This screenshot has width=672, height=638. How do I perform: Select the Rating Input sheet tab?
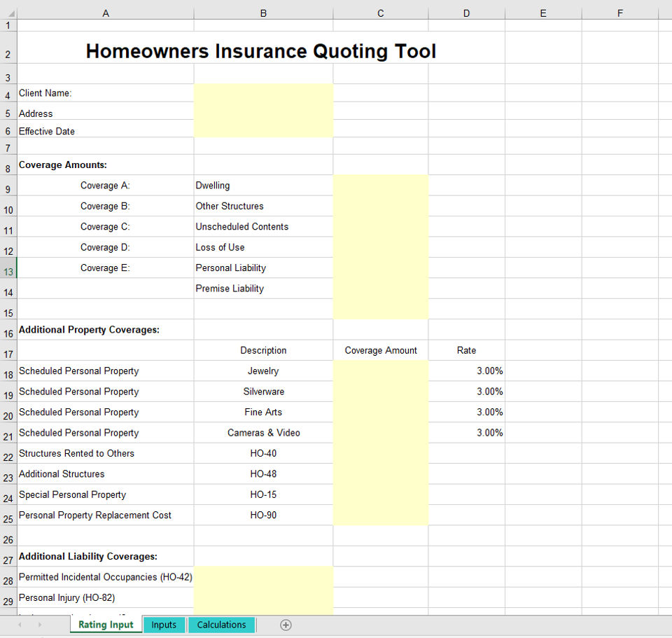click(106, 625)
